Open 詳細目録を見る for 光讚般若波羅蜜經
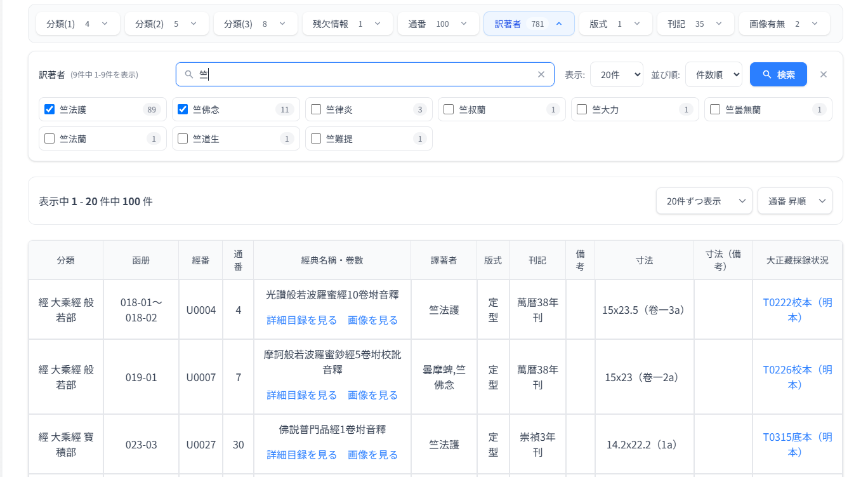This screenshot has height=477, width=868. pos(302,320)
